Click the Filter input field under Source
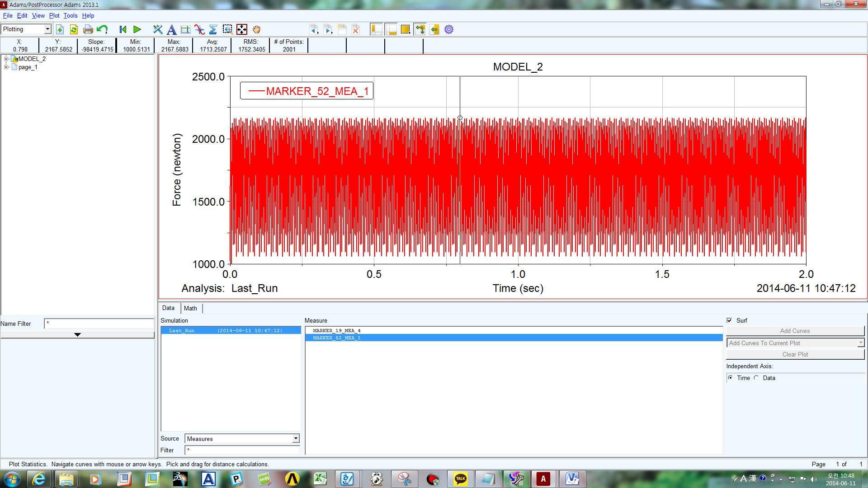 242,450
